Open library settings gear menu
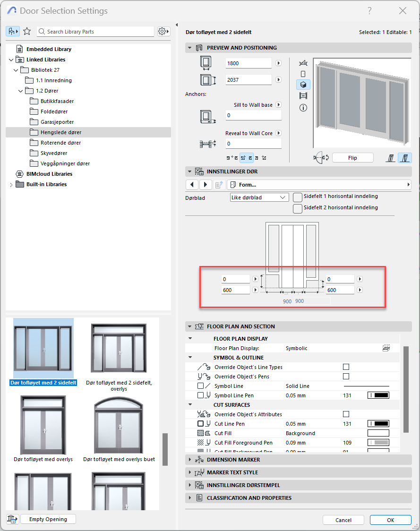420x531 pixels. [163, 31]
